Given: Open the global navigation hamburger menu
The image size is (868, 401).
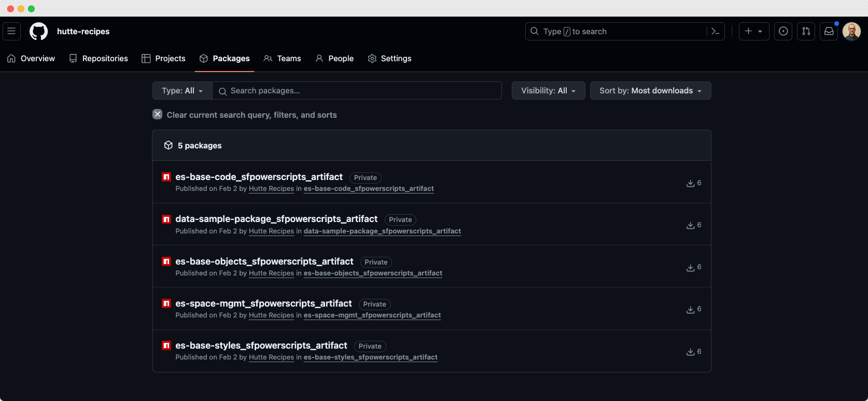Looking at the screenshot, I should [x=11, y=31].
